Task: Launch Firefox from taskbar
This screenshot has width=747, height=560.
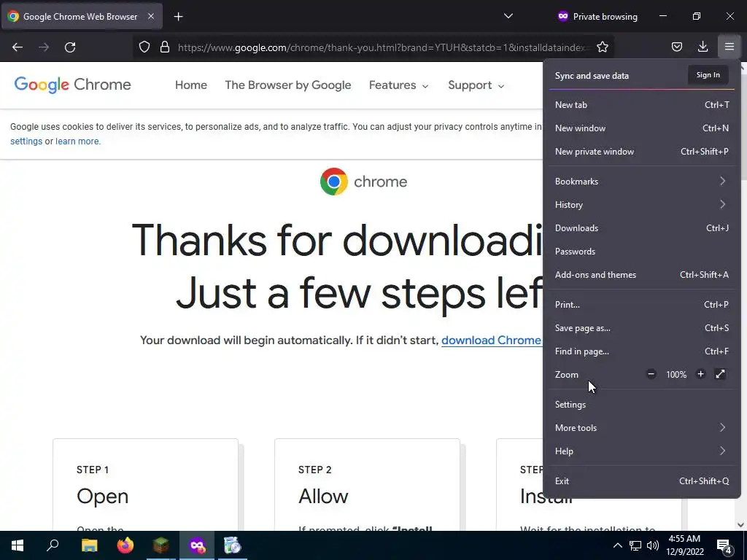Action: click(125, 545)
